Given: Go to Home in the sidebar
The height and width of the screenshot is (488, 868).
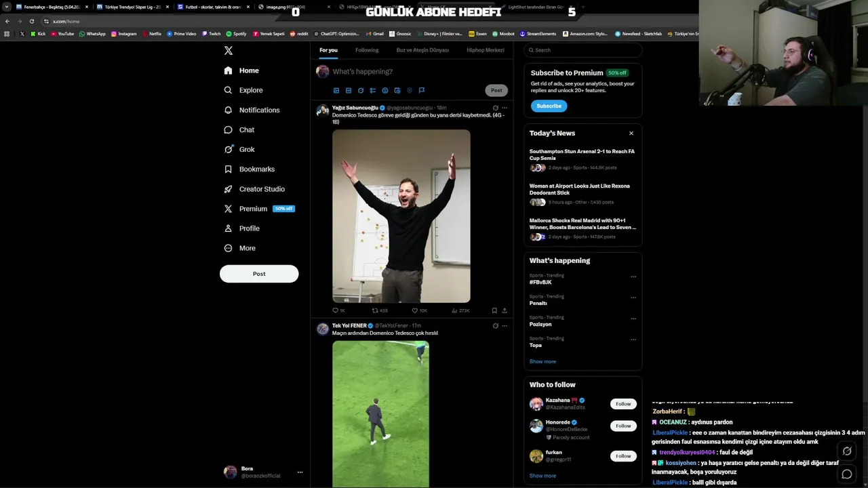Looking at the screenshot, I should [x=241, y=70].
